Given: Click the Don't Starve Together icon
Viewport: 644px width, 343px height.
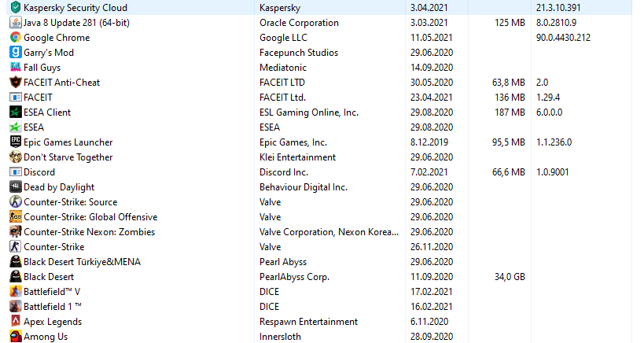Looking at the screenshot, I should (x=16, y=157).
